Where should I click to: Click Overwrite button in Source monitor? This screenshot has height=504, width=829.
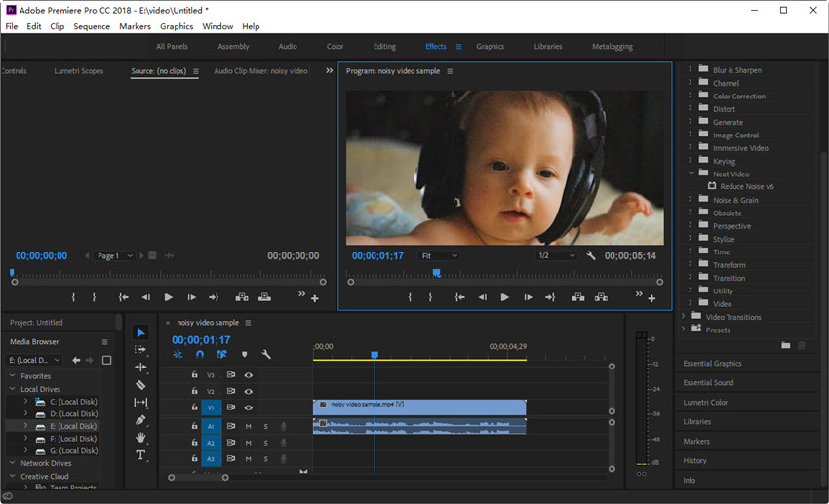point(264,297)
